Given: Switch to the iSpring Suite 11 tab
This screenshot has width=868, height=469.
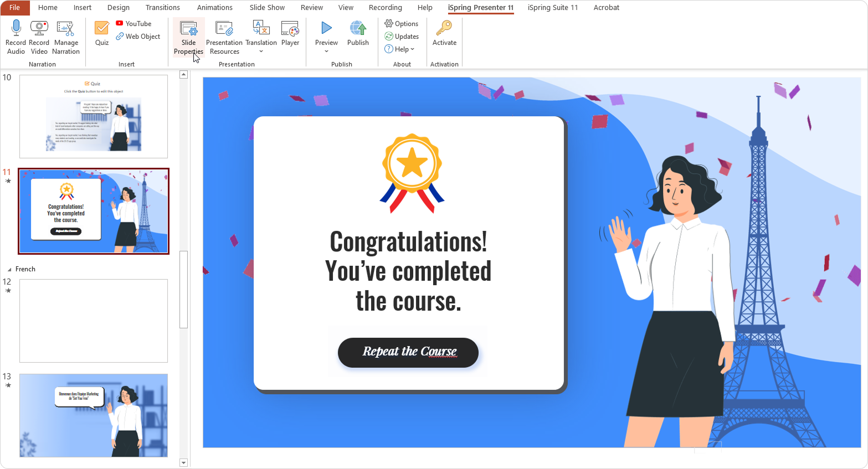Looking at the screenshot, I should 552,8.
